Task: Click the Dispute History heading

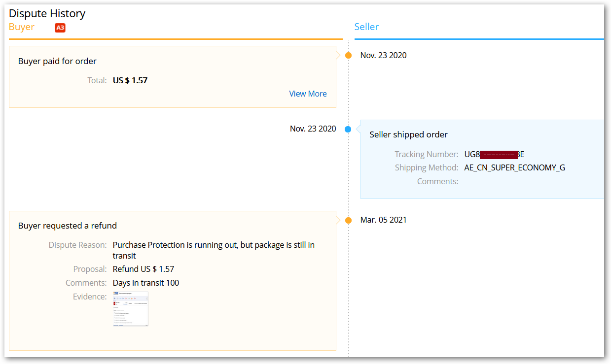Action: pos(47,13)
